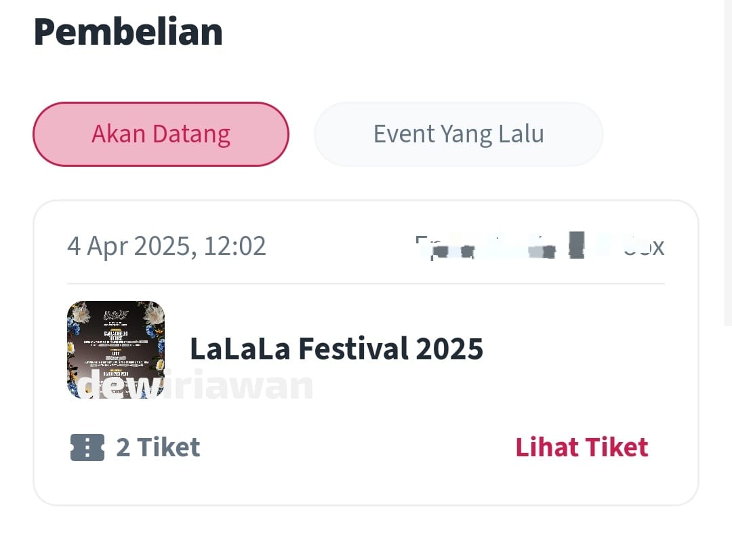732x560 pixels.
Task: Click the Lihat Tiket link
Action: coord(582,447)
